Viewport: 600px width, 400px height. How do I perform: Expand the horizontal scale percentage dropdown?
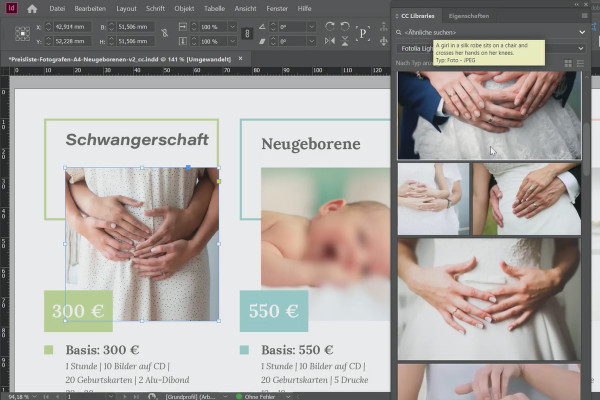pyautogui.click(x=232, y=27)
